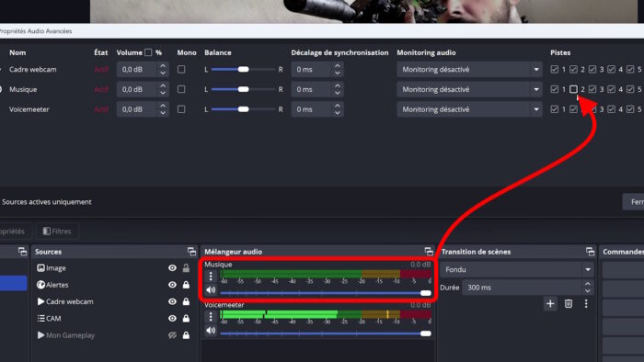
Task: Click the CAM group icon
Action: click(40, 318)
